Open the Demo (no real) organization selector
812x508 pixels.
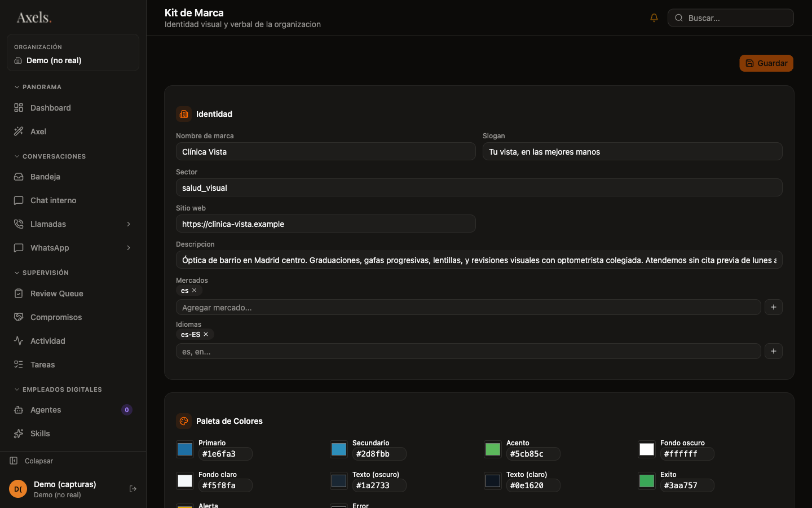[73, 52]
